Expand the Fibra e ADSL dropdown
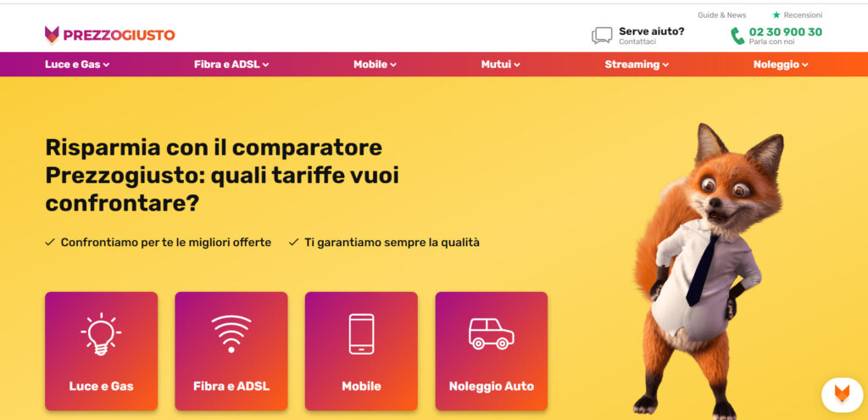This screenshot has width=868, height=420. tap(231, 64)
